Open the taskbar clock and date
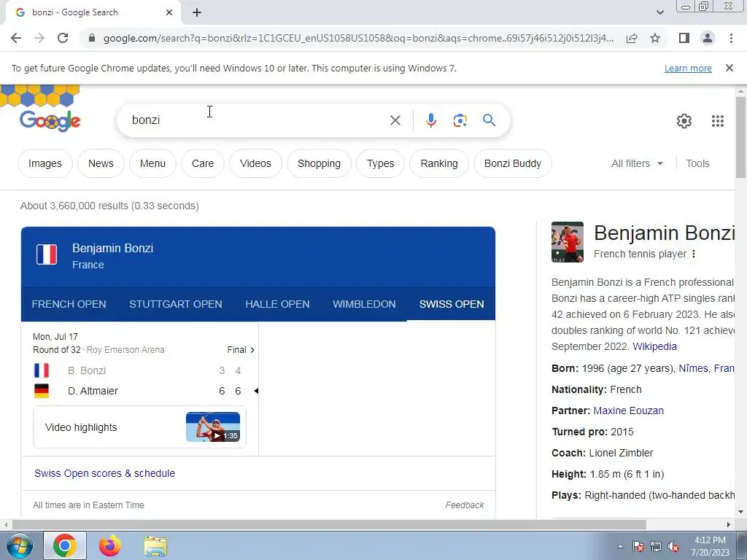This screenshot has width=747, height=560. coord(710,546)
